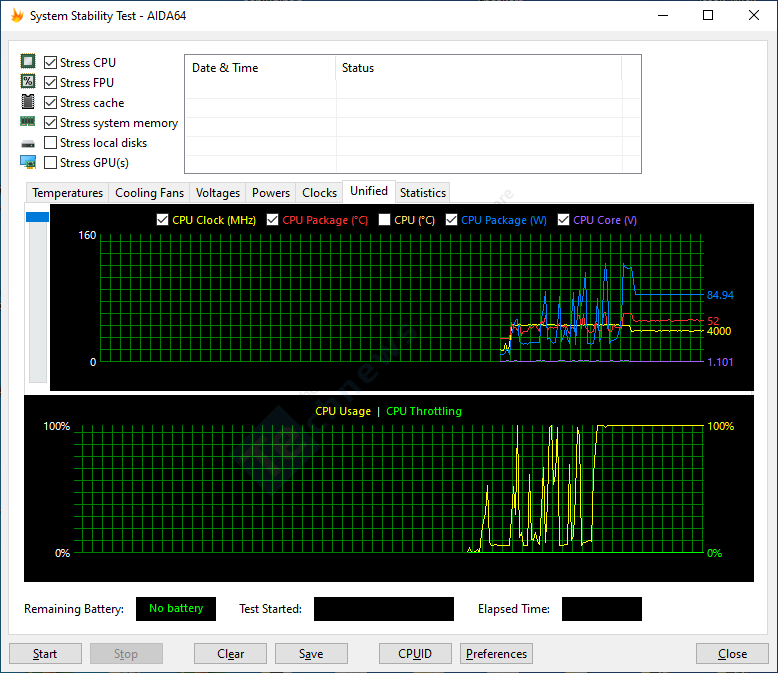Image resolution: width=778 pixels, height=673 pixels.
Task: Open the Powers tab
Action: 271,193
